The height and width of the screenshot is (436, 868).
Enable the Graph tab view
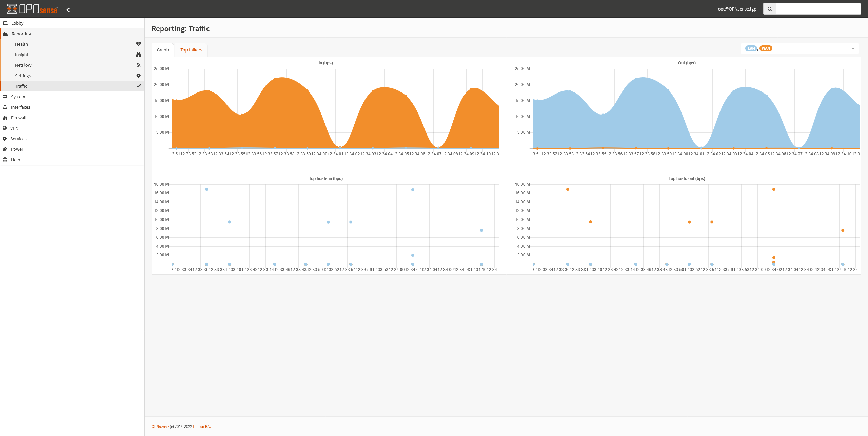coord(163,49)
